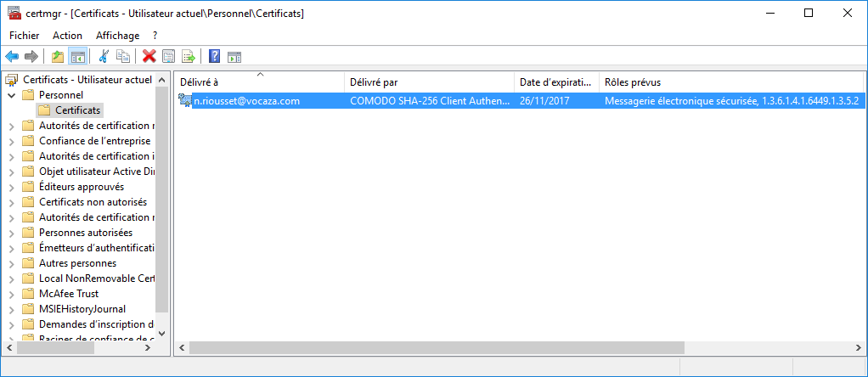Image resolution: width=868 pixels, height=377 pixels.
Task: Click certificate list horizontal scroll right arrow
Action: (x=858, y=347)
